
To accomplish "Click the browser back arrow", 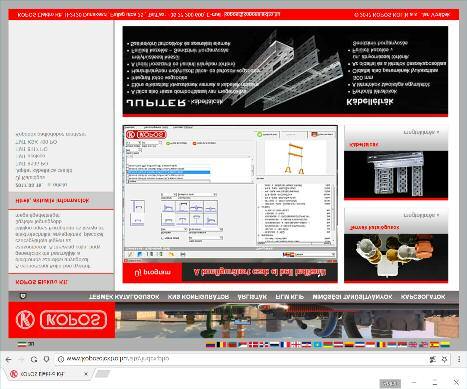I will pyautogui.click(x=9, y=359).
